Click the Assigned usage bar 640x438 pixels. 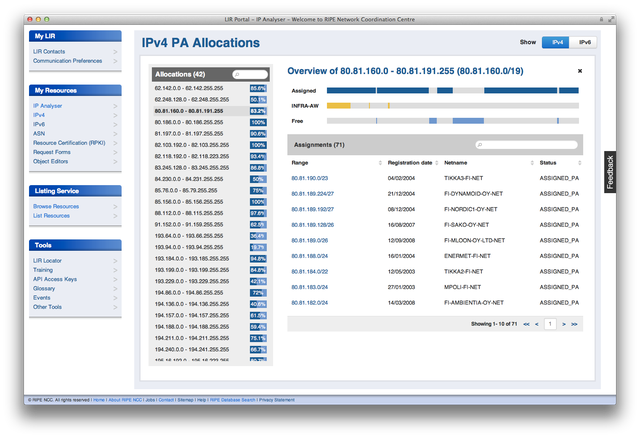453,91
